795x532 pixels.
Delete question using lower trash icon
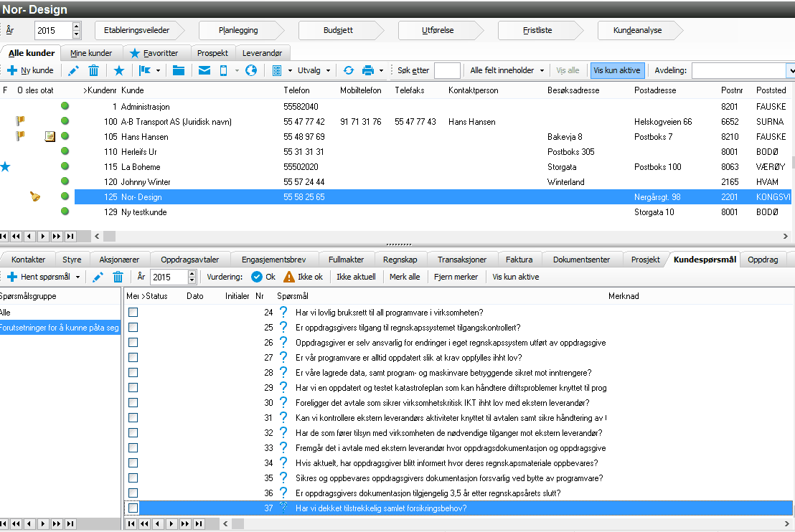118,277
